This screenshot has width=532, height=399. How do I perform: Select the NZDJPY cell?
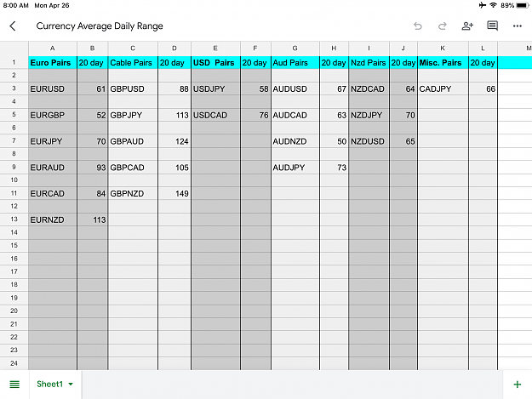[369, 115]
